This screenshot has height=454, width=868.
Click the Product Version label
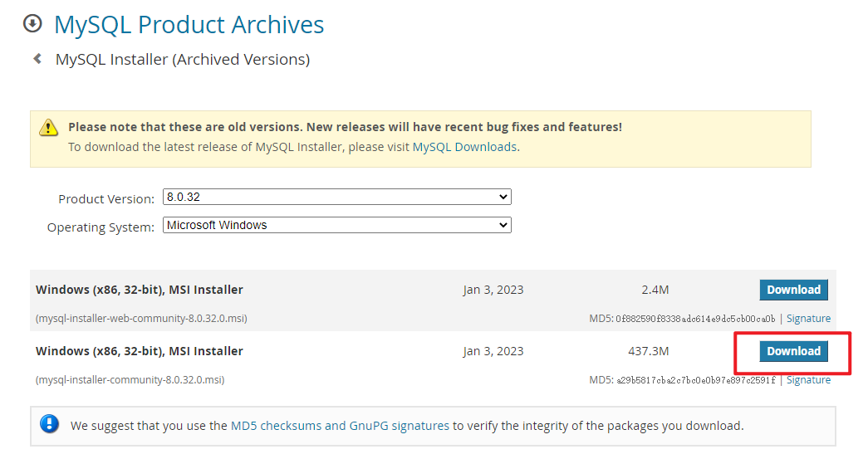click(105, 199)
